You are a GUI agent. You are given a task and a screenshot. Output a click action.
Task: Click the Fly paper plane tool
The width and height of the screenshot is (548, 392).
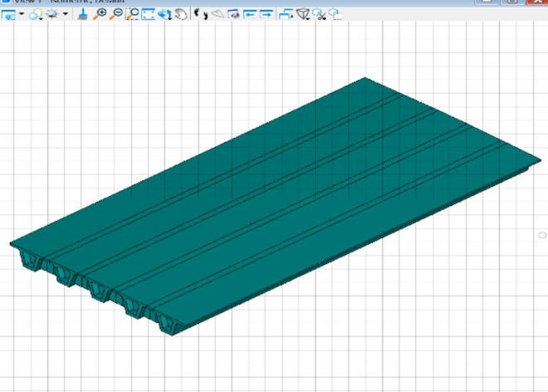tap(217, 14)
